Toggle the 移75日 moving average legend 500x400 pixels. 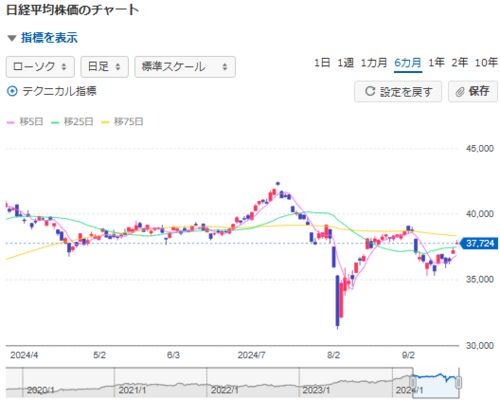(x=122, y=122)
